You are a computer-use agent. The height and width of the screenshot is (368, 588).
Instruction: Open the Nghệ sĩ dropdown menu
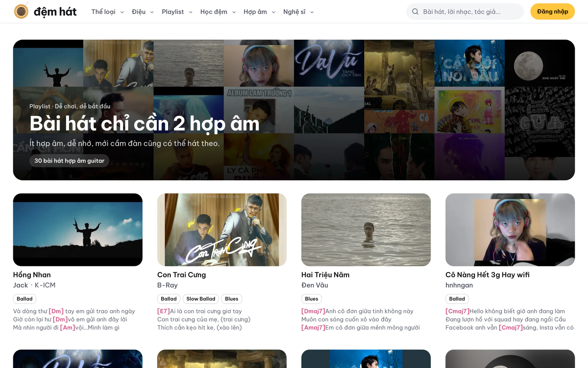pyautogui.click(x=298, y=12)
